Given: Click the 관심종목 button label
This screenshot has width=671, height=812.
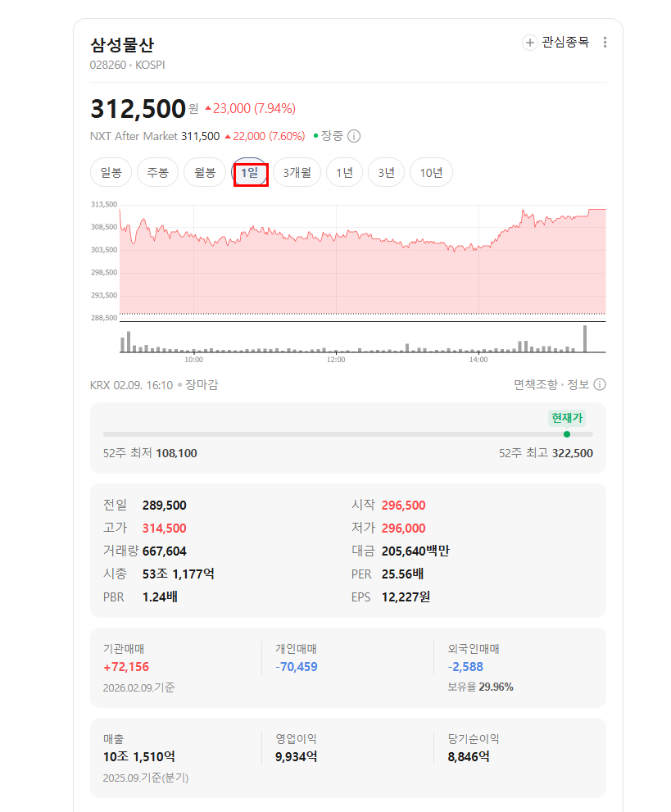Looking at the screenshot, I should [x=565, y=43].
